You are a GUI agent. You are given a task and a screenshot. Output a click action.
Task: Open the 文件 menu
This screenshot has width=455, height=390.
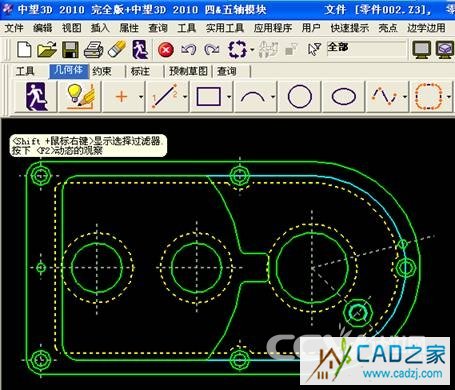click(x=14, y=28)
